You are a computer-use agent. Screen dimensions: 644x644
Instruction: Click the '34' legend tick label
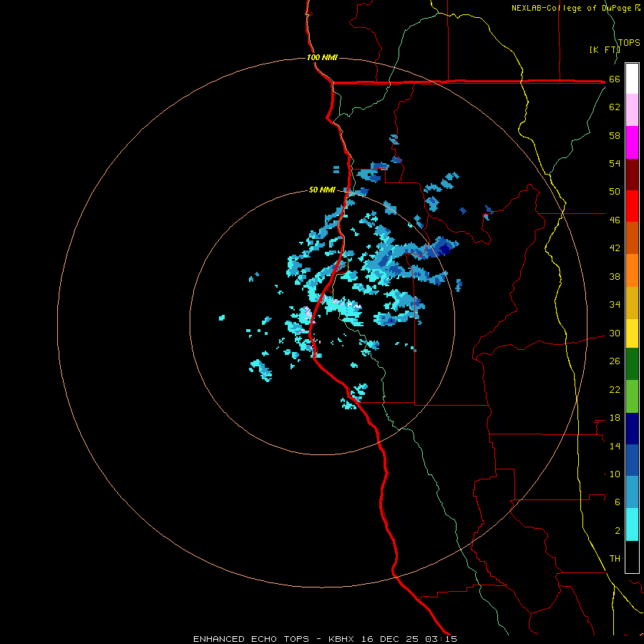pos(615,304)
